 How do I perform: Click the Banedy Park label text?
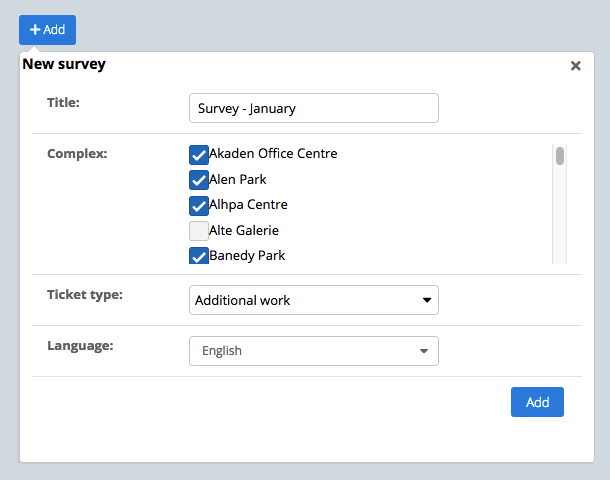click(247, 256)
